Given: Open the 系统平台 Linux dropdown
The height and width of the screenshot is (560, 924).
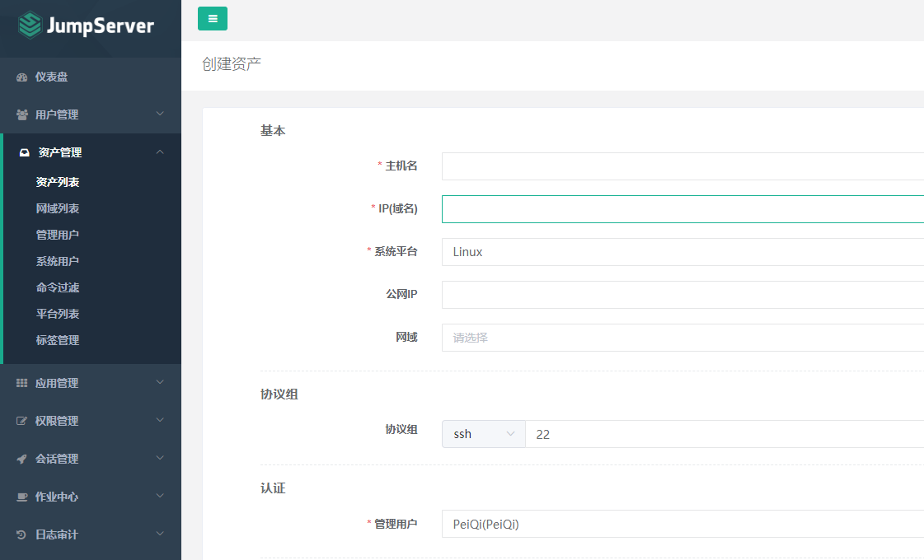Looking at the screenshot, I should tap(682, 252).
